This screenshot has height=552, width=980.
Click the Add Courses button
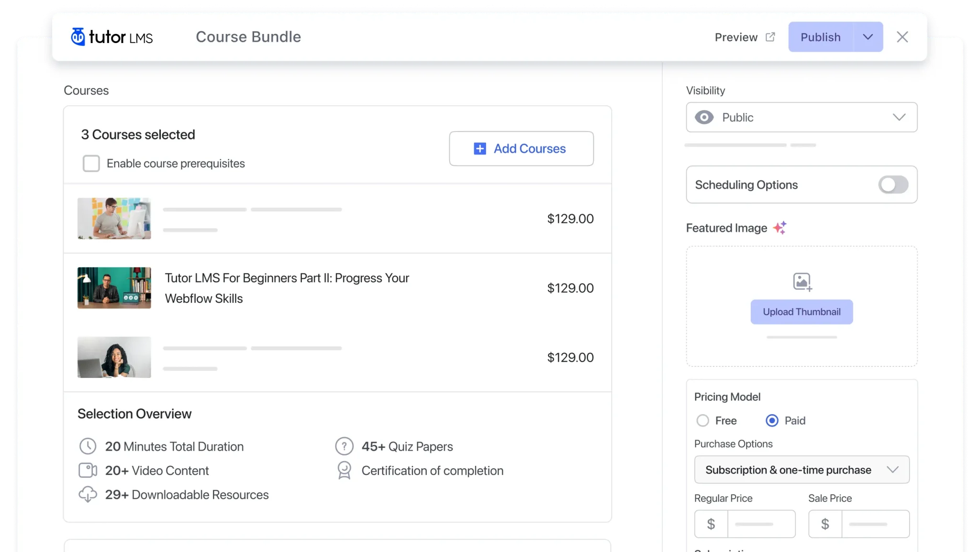click(521, 149)
